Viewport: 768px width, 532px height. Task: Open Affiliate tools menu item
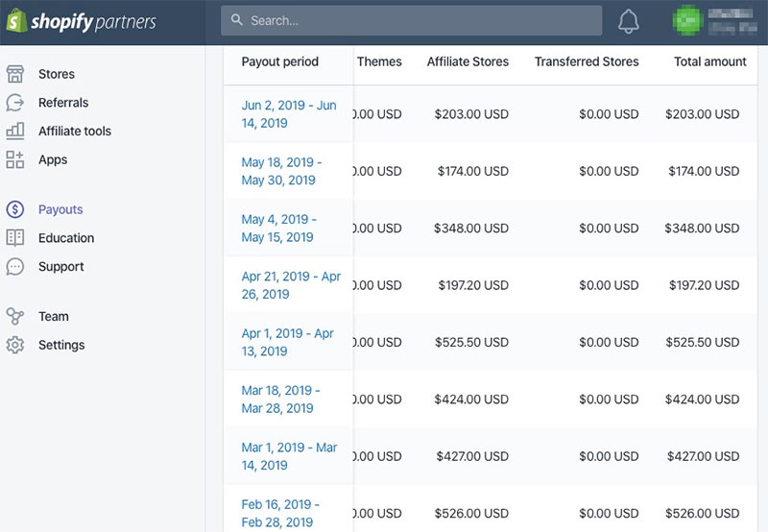[75, 131]
